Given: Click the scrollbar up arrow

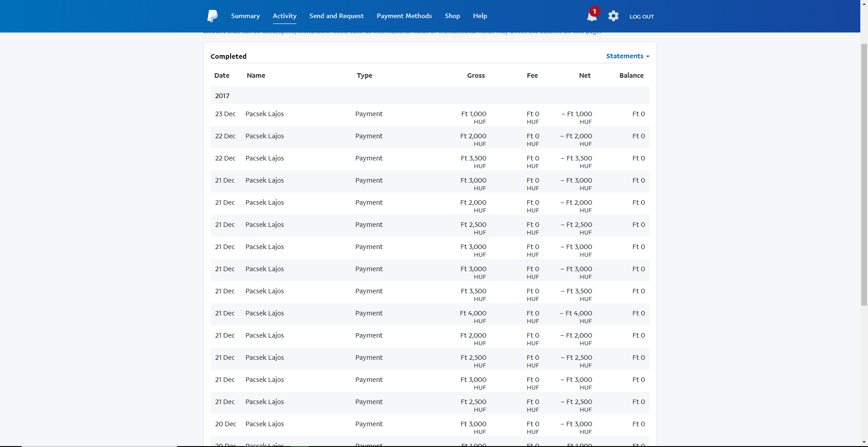Looking at the screenshot, I should coord(864,4).
